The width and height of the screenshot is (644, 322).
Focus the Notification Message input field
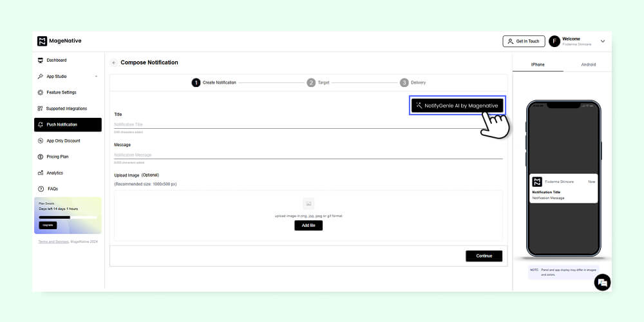[308, 155]
